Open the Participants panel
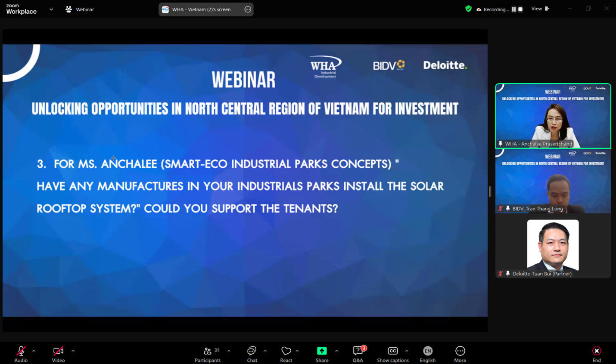The width and height of the screenshot is (616, 364). [x=208, y=354]
